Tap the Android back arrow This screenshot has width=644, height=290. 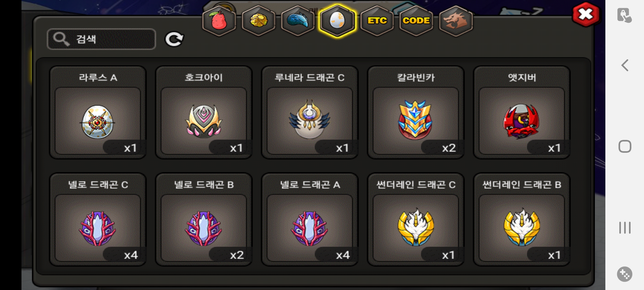(x=625, y=65)
